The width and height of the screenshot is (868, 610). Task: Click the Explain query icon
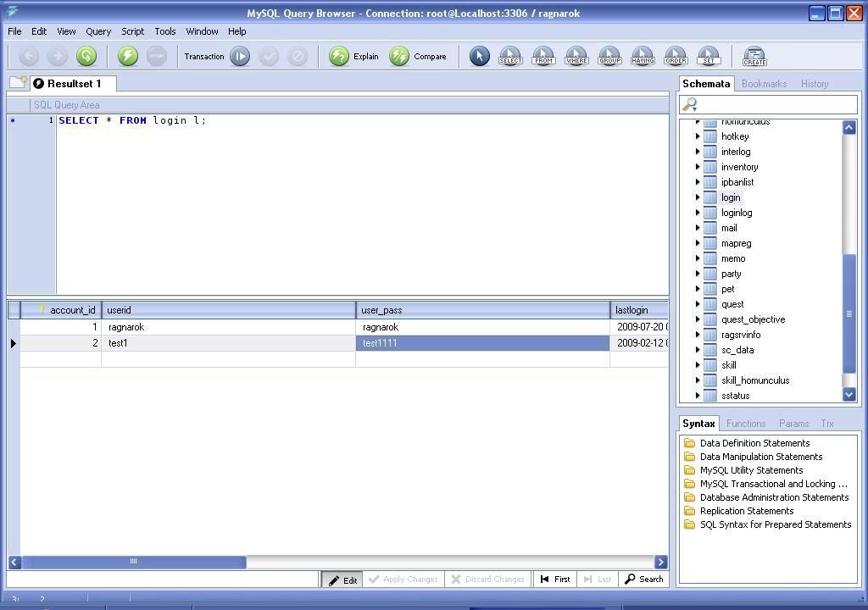click(339, 57)
